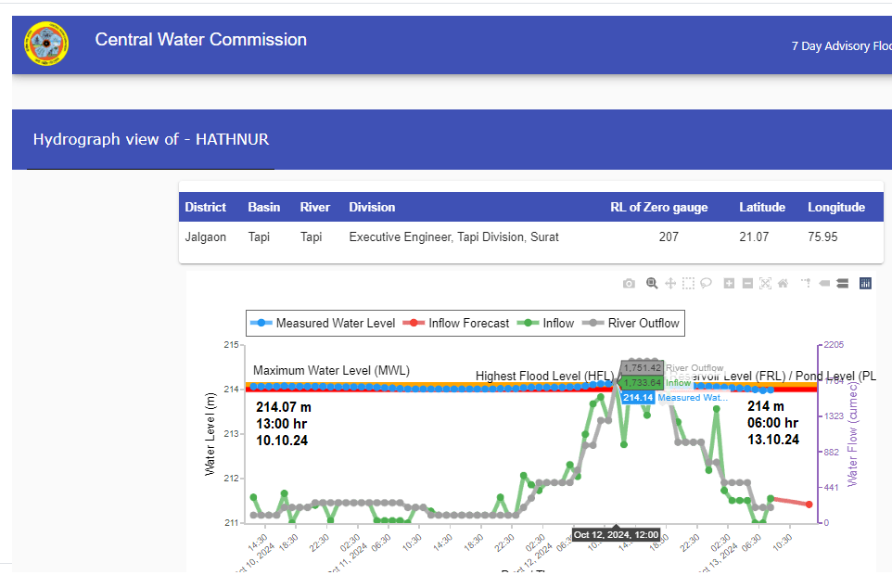Open the Plotly logo icon
Image resolution: width=892 pixels, height=588 pixels.
pyautogui.click(x=866, y=284)
